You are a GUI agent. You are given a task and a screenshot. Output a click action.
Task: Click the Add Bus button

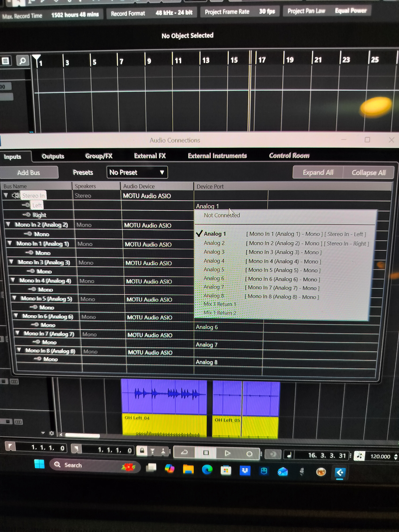(x=29, y=173)
